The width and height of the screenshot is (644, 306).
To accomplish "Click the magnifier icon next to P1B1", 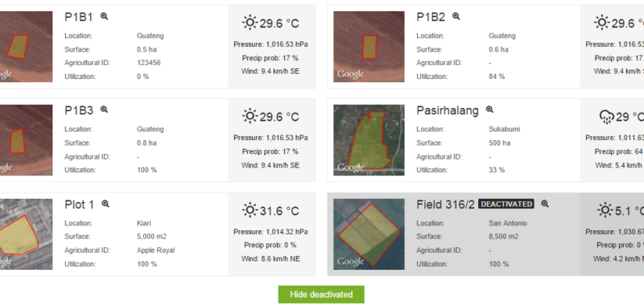I will coord(105,16).
